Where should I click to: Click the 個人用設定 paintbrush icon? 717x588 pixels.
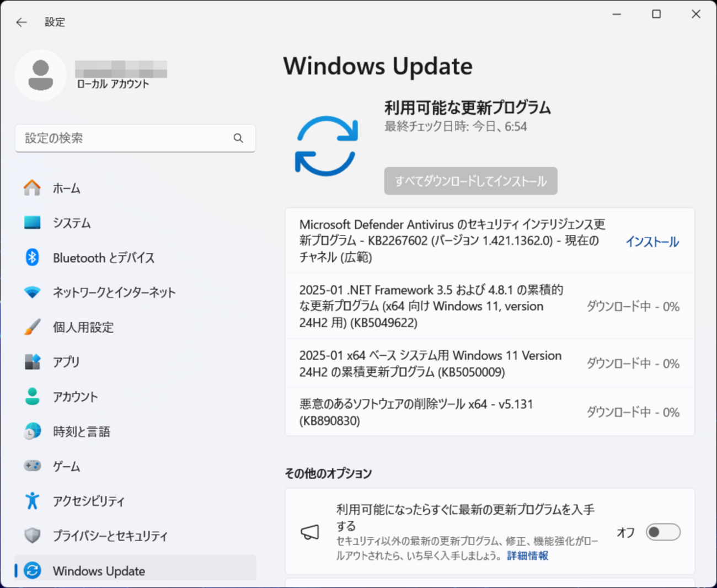(x=32, y=327)
